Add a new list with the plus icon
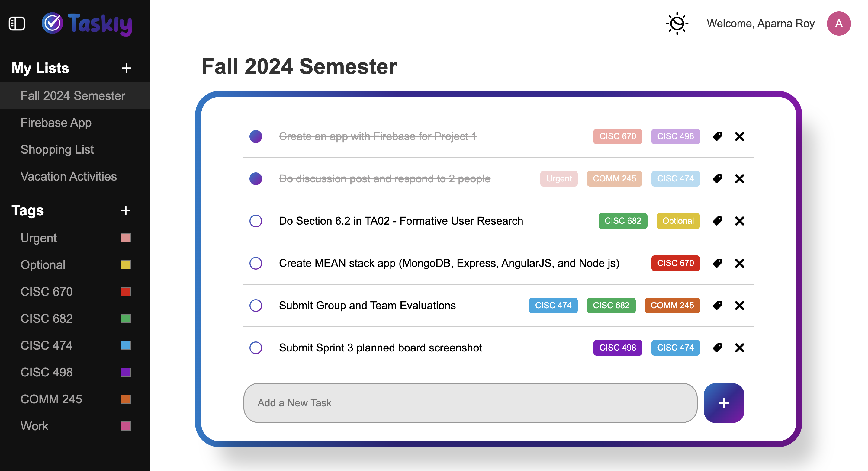The width and height of the screenshot is (868, 471). (126, 68)
